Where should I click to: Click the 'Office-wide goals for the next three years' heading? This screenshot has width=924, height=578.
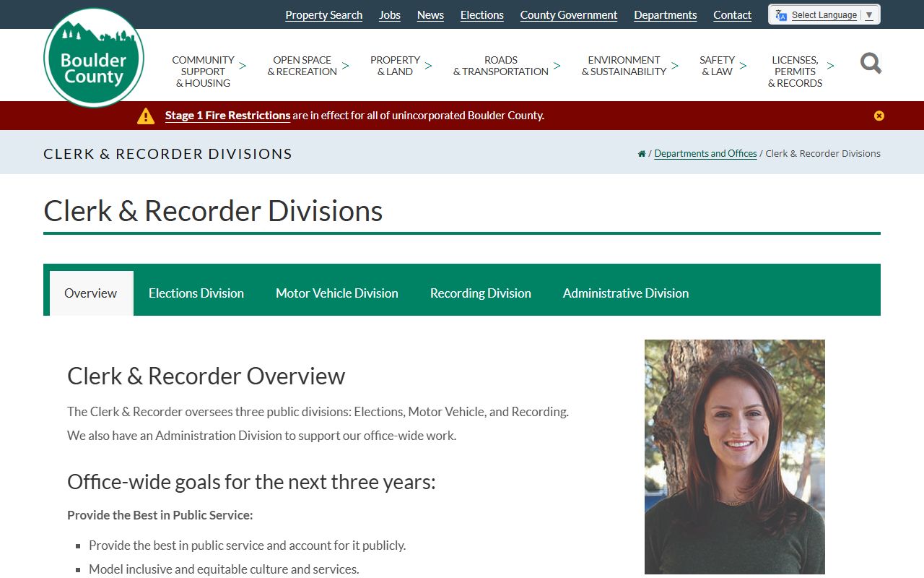(x=251, y=482)
